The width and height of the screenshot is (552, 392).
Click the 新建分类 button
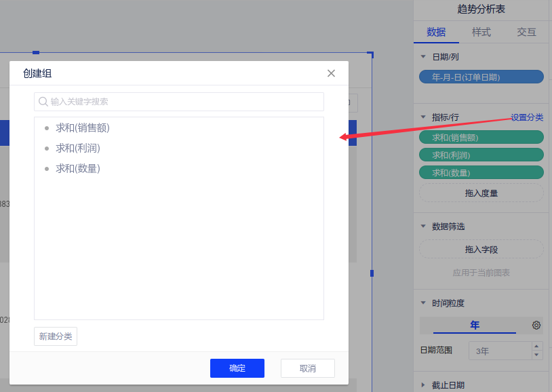coord(56,336)
